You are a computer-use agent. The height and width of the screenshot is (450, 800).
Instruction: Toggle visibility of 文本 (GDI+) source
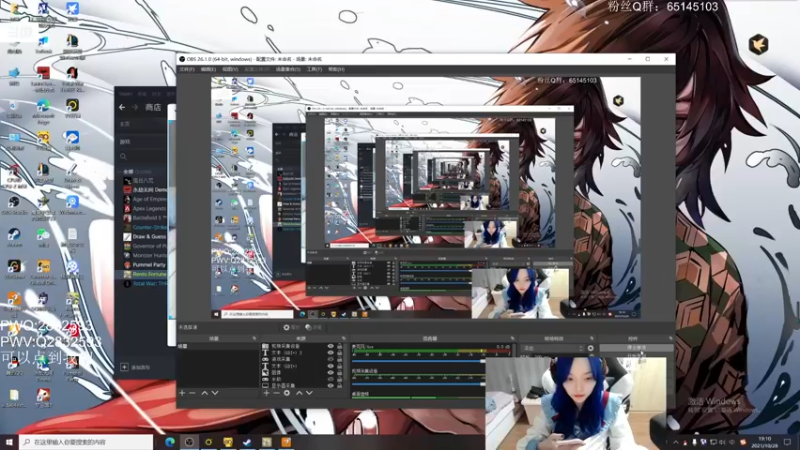coord(331,366)
